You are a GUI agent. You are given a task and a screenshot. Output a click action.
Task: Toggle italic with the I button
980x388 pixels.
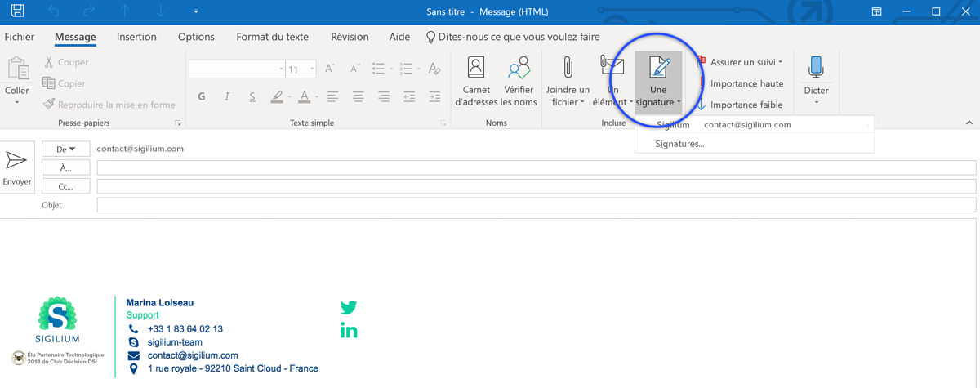[227, 96]
